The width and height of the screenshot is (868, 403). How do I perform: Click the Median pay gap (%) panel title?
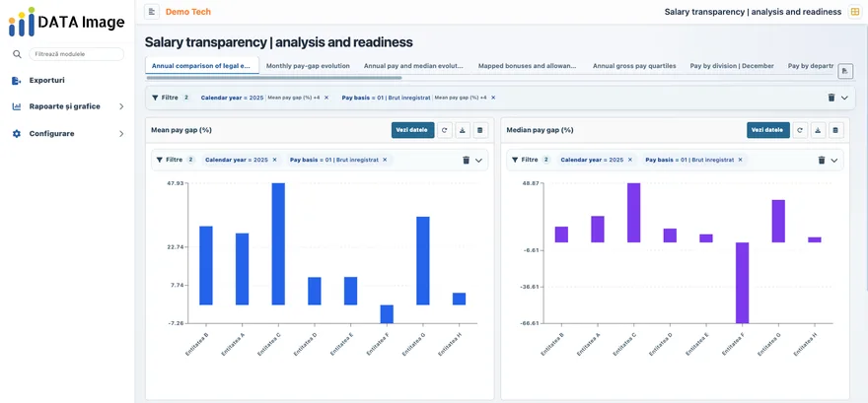tap(540, 130)
